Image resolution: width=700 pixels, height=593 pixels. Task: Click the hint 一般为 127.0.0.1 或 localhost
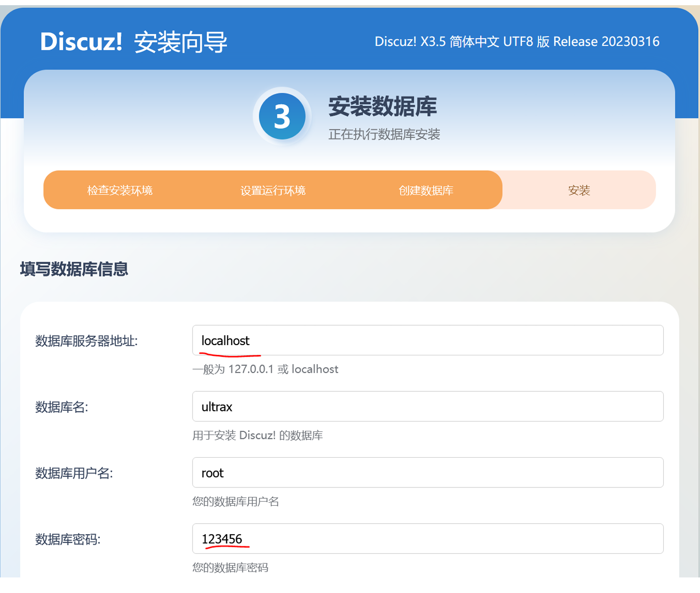point(266,369)
